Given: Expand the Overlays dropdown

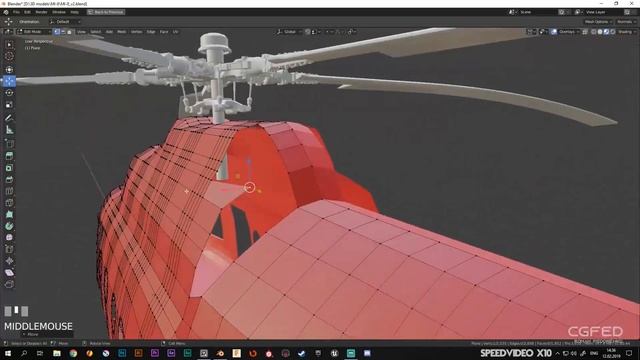Looking at the screenshot, I should coord(569,32).
